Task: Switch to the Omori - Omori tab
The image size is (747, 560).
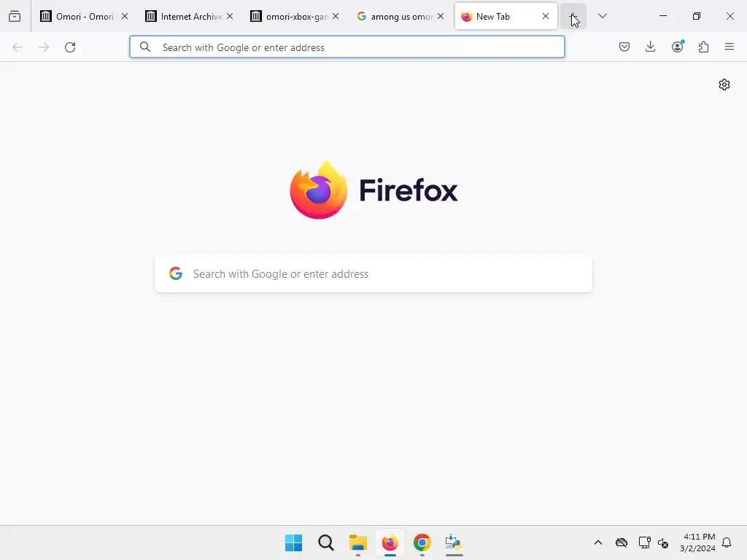Action: [84, 16]
